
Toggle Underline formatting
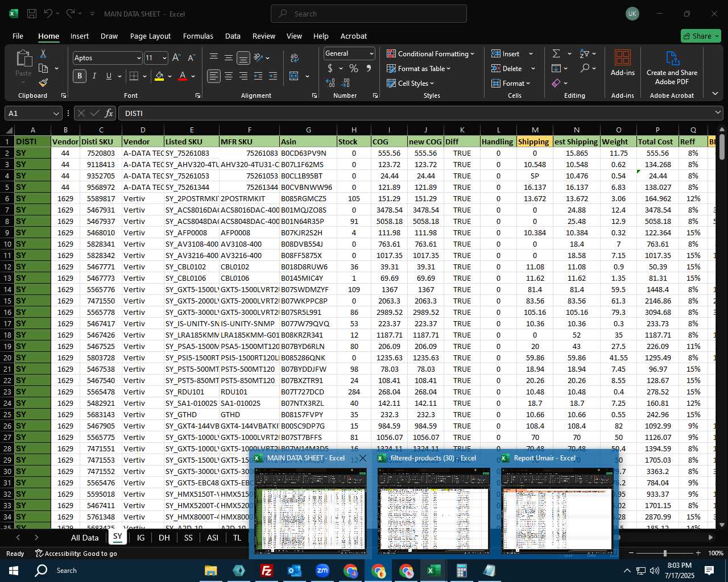109,76
